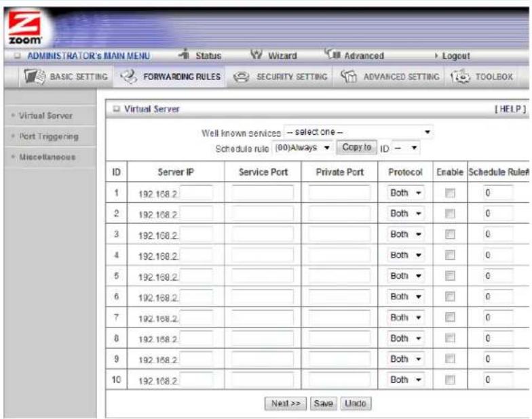Enable virtual server rule 3
Screen dimensions: 532x419
[x=450, y=235]
